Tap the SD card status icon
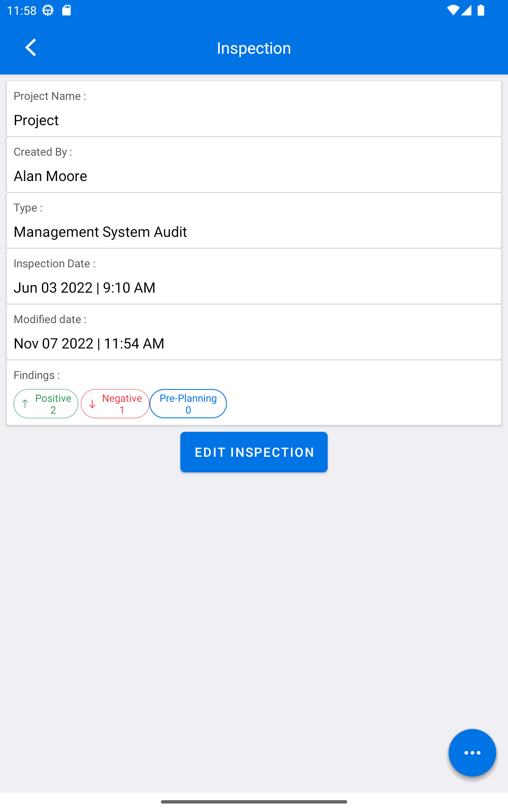 (x=66, y=10)
